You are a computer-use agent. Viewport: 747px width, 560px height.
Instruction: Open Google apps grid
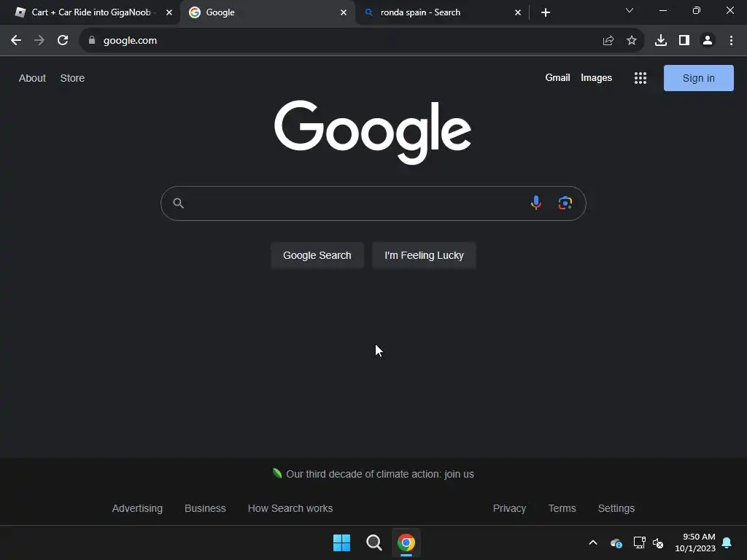point(640,78)
